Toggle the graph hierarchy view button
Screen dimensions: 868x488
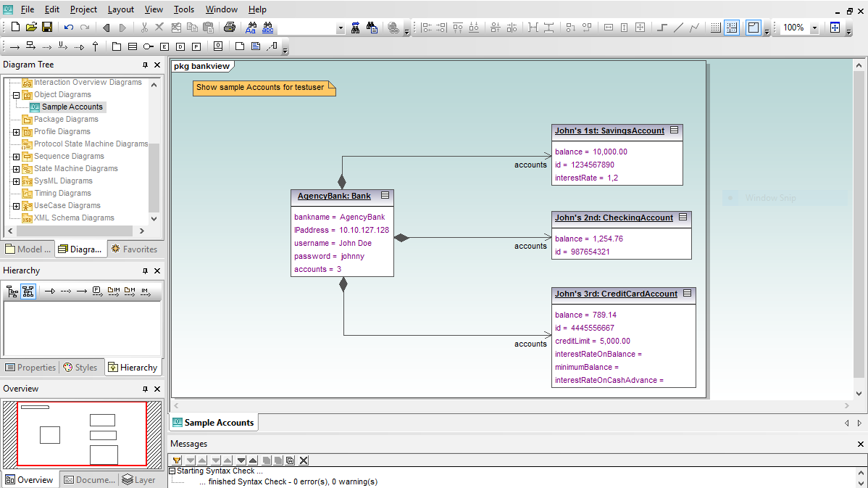pyautogui.click(x=28, y=291)
